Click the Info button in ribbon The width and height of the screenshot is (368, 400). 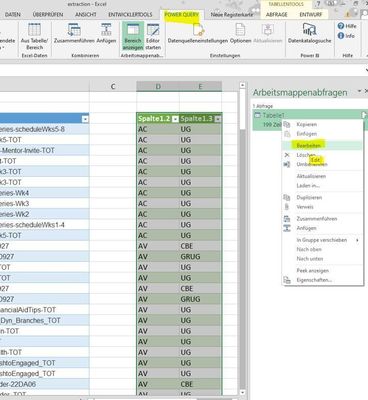click(x=346, y=36)
